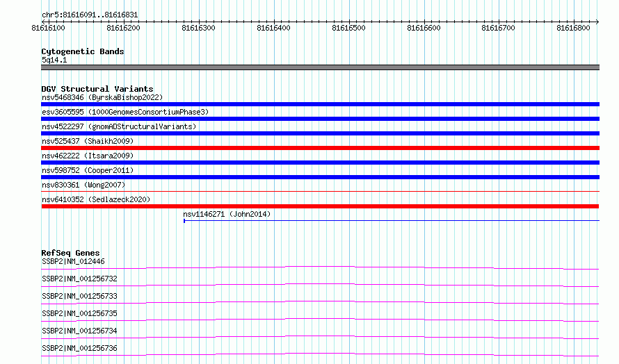This screenshot has width=619, height=364.
Task: Click the magenta intron line of NM_012446
Action: (320, 268)
